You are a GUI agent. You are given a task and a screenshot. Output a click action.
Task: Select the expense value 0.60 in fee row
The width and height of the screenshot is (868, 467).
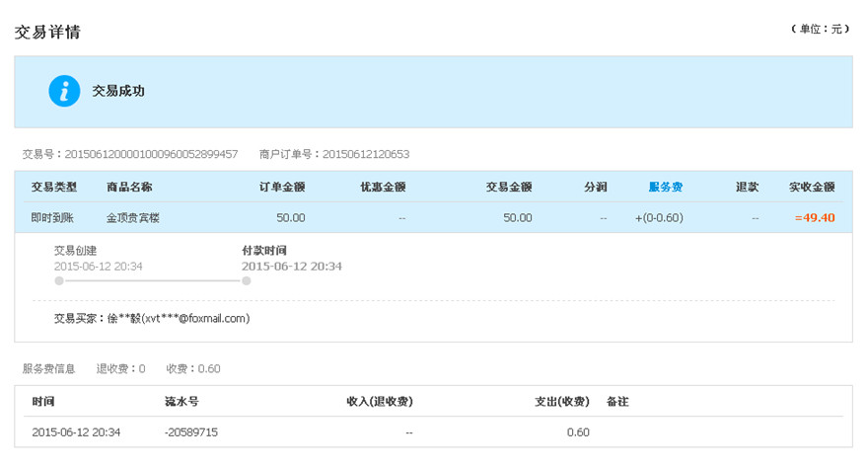(578, 432)
